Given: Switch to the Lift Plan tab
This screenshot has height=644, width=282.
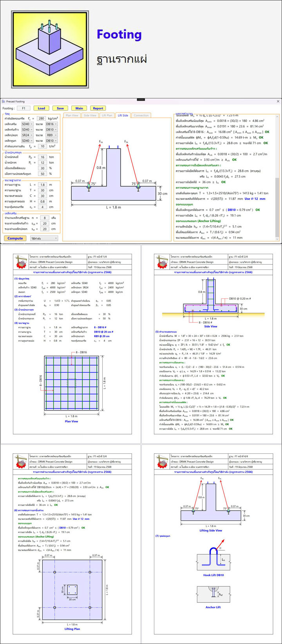Looking at the screenshot, I should (x=107, y=115).
